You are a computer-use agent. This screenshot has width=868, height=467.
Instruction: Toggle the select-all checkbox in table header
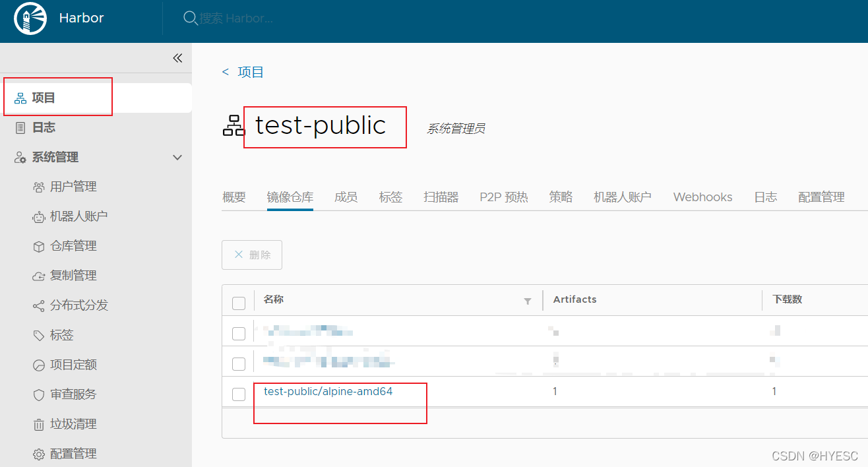pos(239,303)
